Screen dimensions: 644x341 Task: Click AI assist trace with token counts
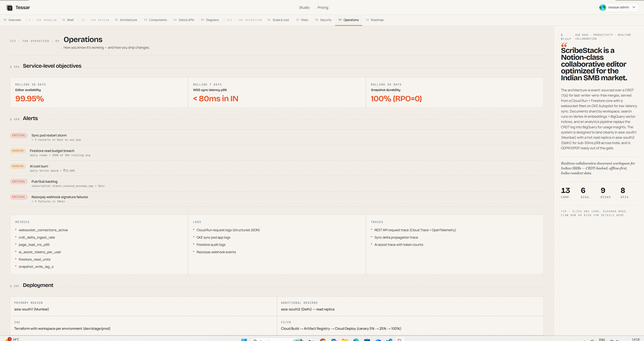[x=399, y=245]
